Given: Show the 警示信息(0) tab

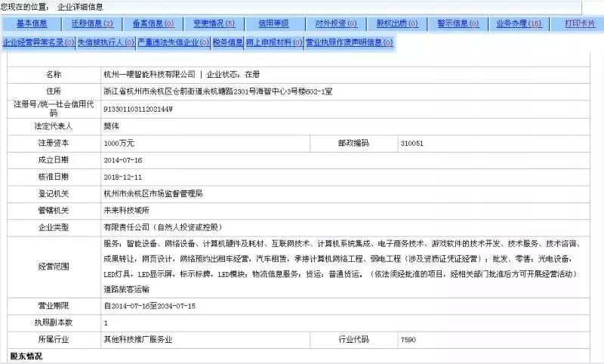Looking at the screenshot, I should click(458, 23).
